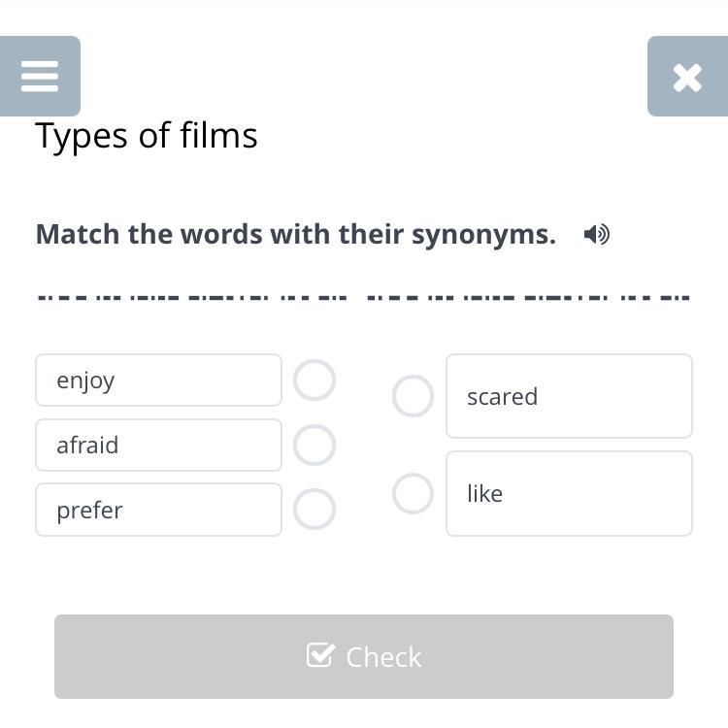Open the hamburger menu icon

tap(40, 76)
